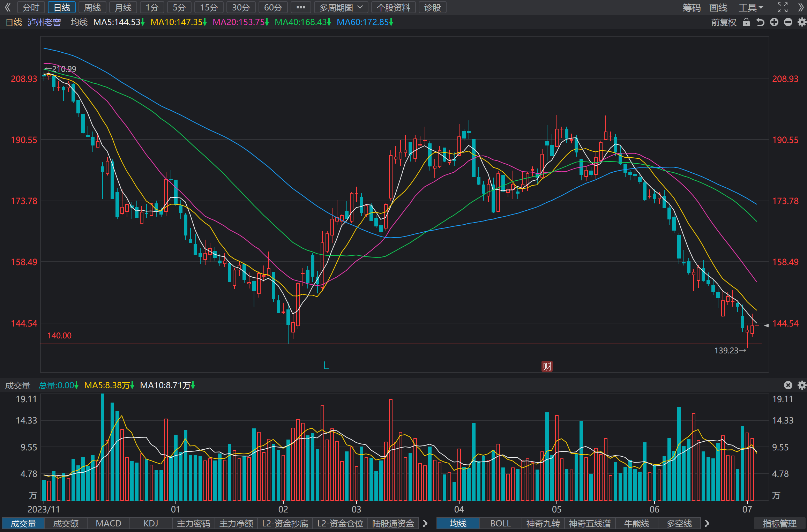
Task: Open volume panel settings gear
Action: 802,385
